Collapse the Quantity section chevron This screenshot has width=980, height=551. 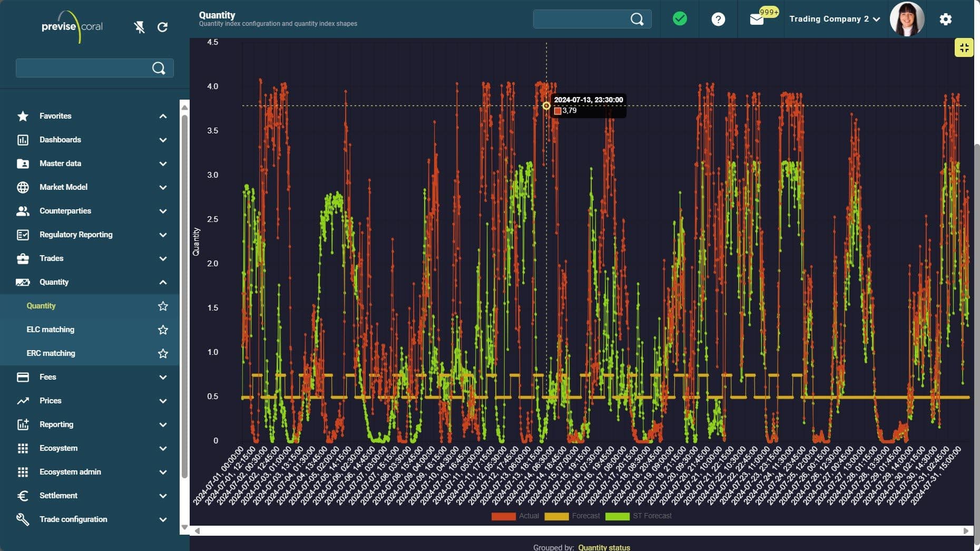[163, 282]
